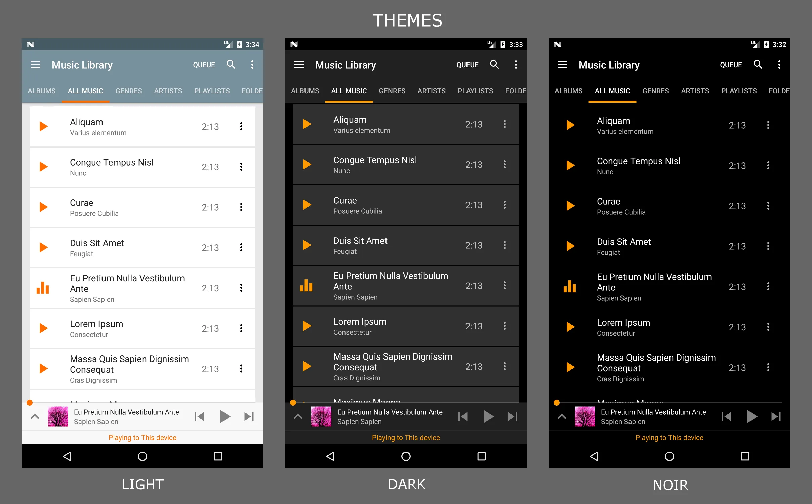
Task: Click the now-playing bar expand arrow icon
Action: (33, 416)
